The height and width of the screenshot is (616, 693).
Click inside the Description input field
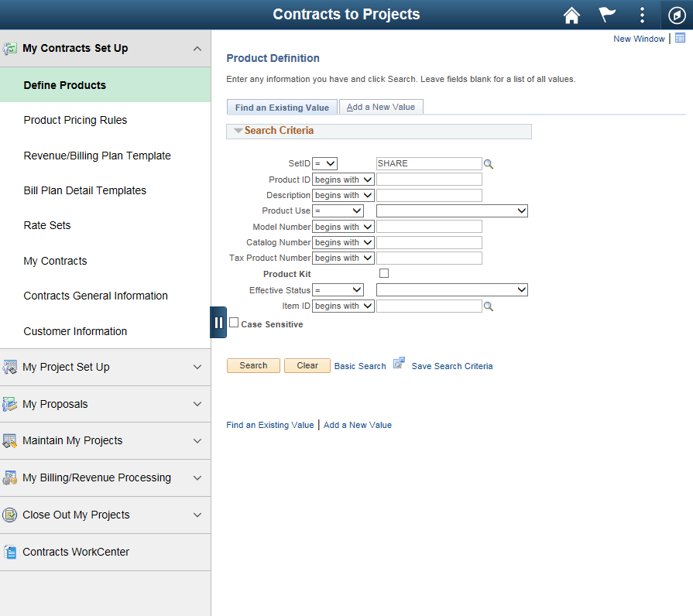coord(429,195)
